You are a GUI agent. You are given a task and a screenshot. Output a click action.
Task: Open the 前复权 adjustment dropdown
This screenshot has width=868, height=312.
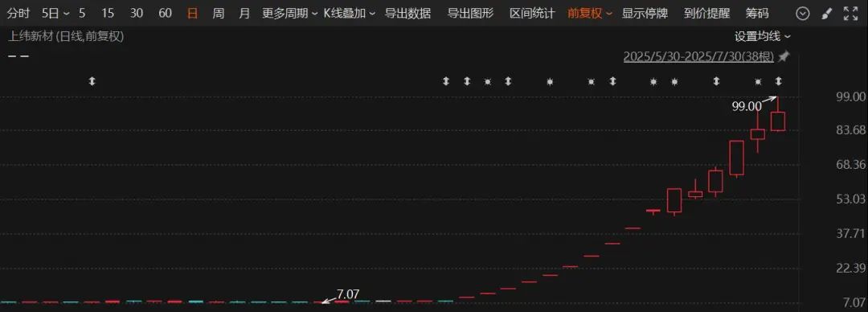[590, 14]
